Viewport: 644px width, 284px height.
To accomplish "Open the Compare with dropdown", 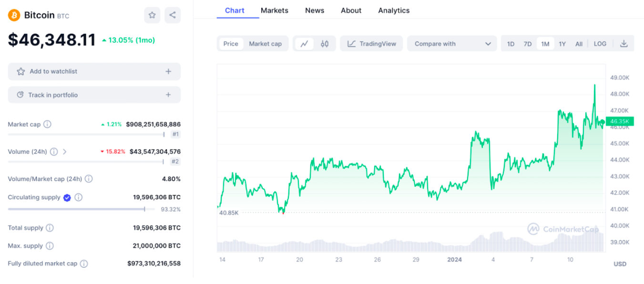I will pos(452,43).
